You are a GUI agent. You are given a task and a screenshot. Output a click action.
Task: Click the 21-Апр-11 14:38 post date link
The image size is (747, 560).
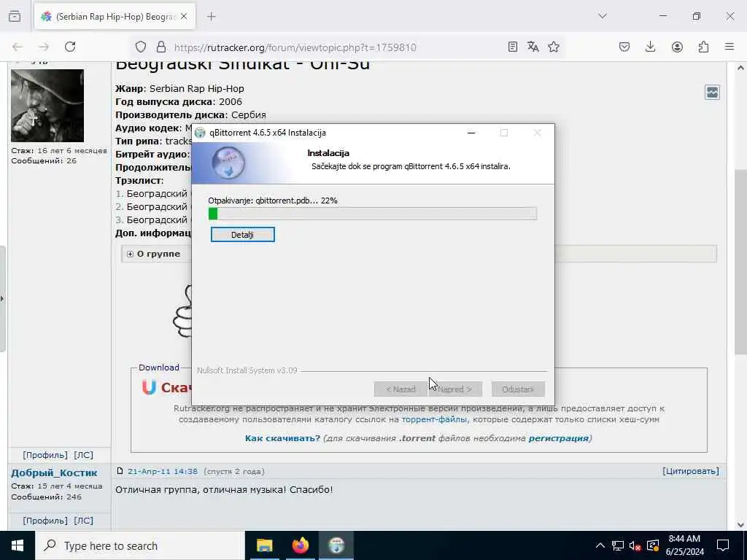coord(163,471)
